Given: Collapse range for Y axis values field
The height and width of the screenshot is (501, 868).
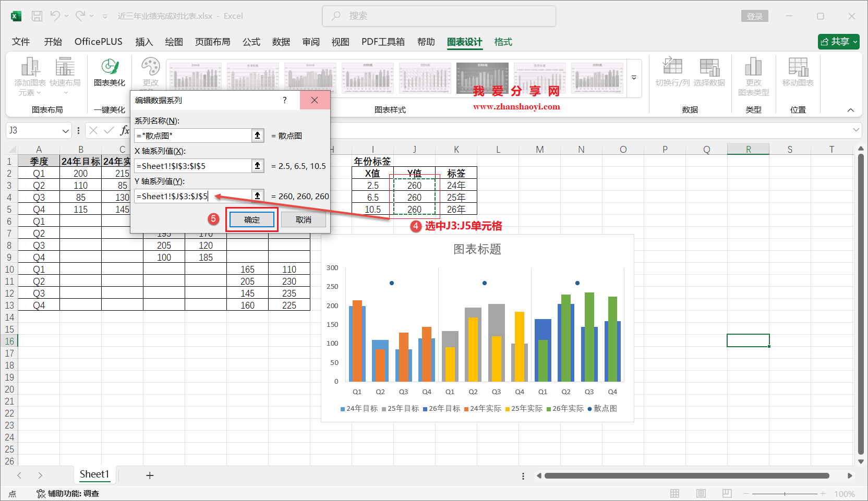Looking at the screenshot, I should coord(258,196).
